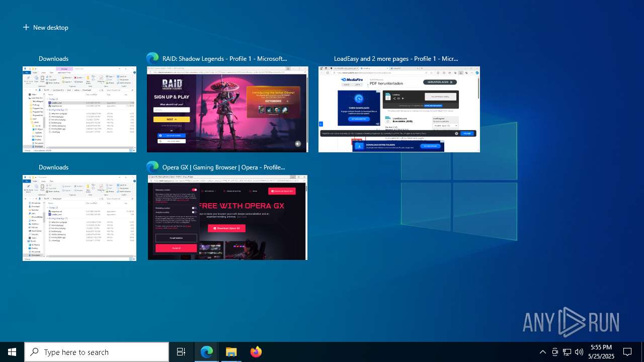Toggle the Task View taskbar button
644x362 pixels.
(181, 352)
